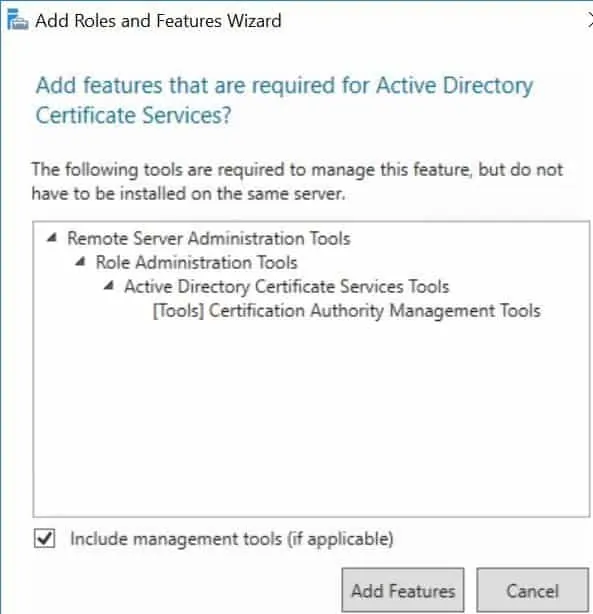Click the 'Include management tools (if applicable)' label
The height and width of the screenshot is (614, 593).
231,539
